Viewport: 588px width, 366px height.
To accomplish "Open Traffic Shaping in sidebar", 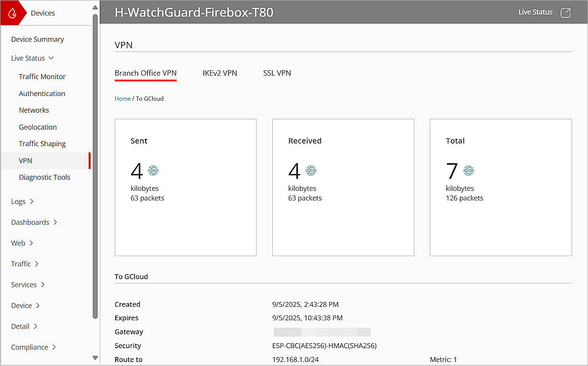I will (42, 144).
